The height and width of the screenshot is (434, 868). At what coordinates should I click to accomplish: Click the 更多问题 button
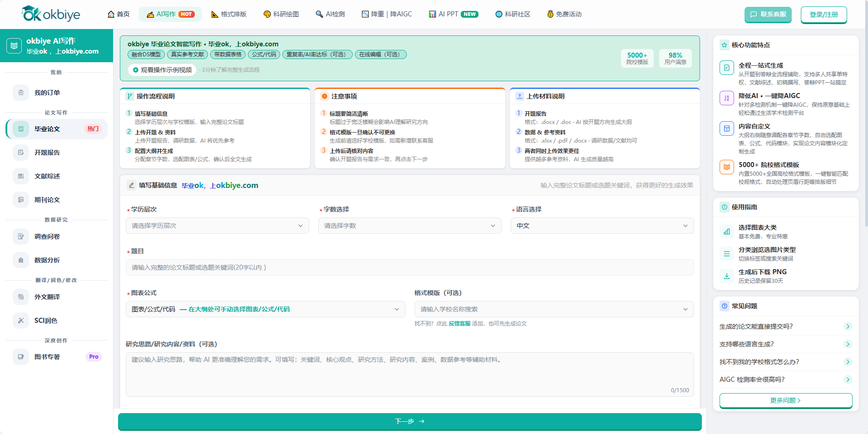tap(786, 400)
